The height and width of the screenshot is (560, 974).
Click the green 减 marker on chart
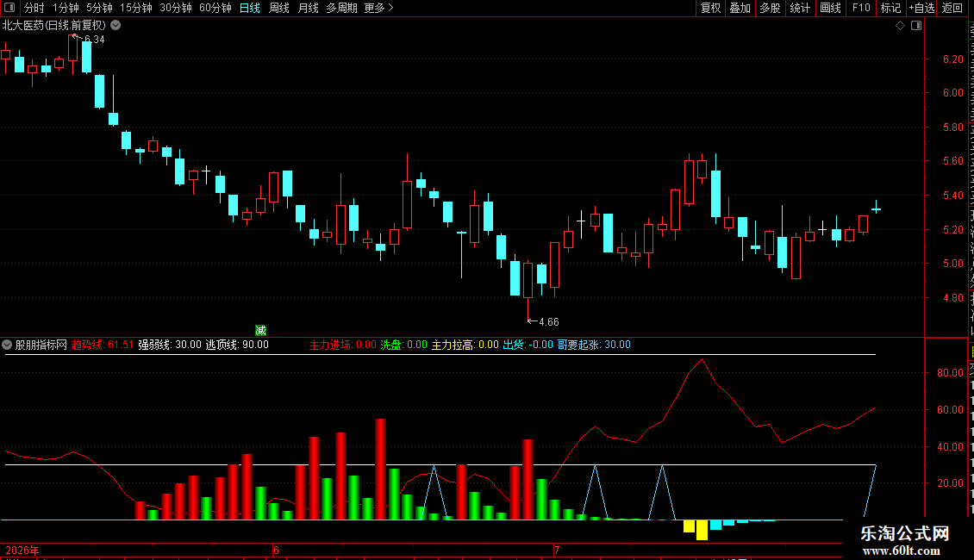click(261, 330)
